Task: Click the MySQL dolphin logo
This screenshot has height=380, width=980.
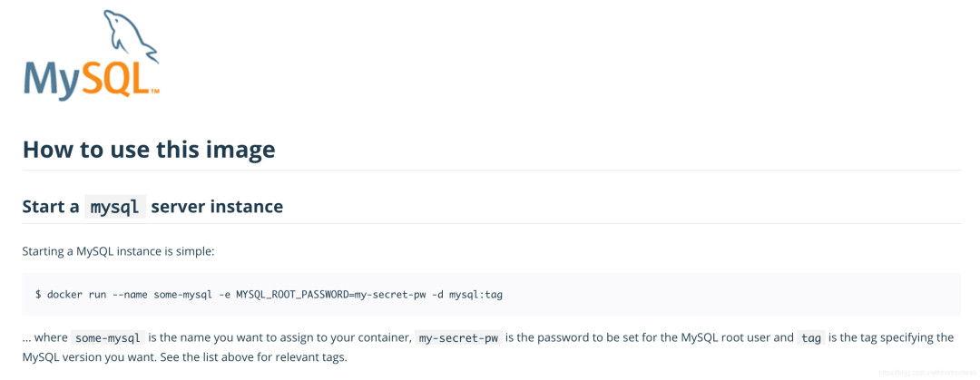Action: click(x=130, y=36)
